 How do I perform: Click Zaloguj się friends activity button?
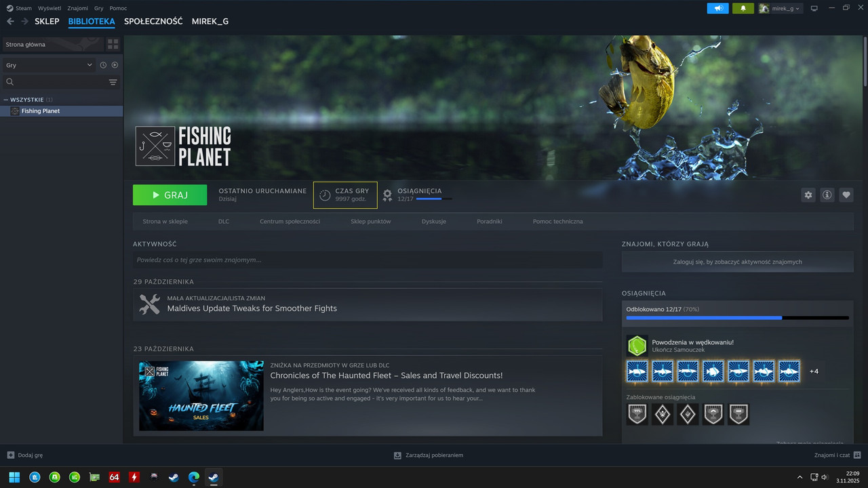click(x=737, y=262)
